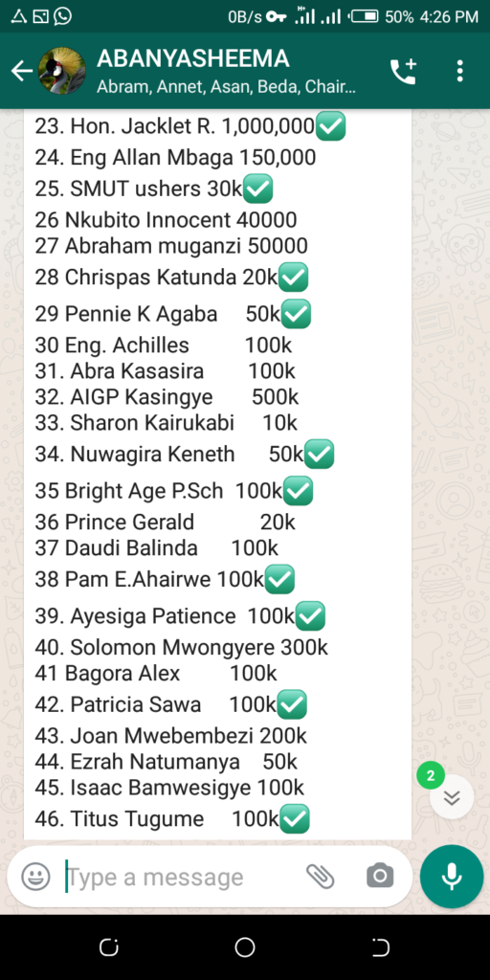Viewport: 490px width, 980px height.
Task: Open the ABANYASHEEMA group profile picture
Action: coord(62,71)
